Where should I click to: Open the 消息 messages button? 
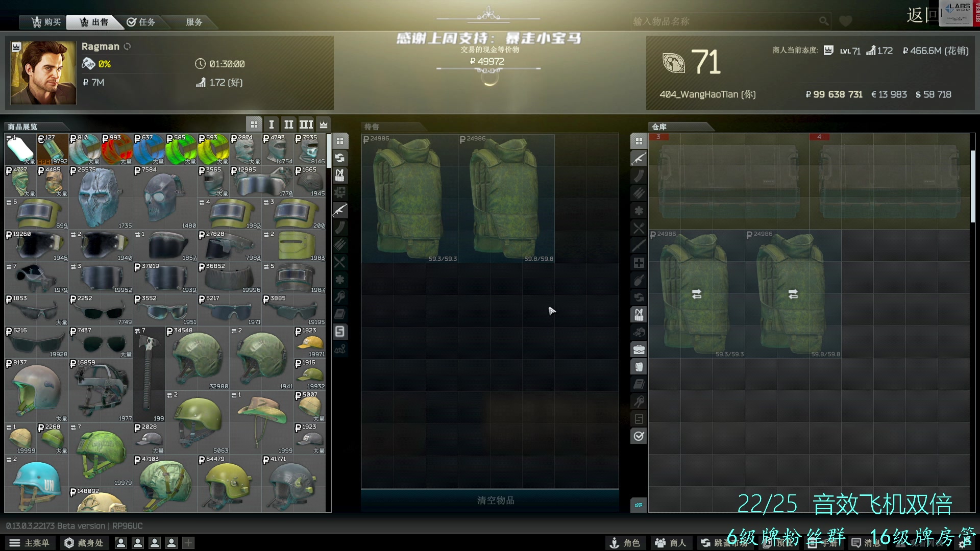point(866,543)
